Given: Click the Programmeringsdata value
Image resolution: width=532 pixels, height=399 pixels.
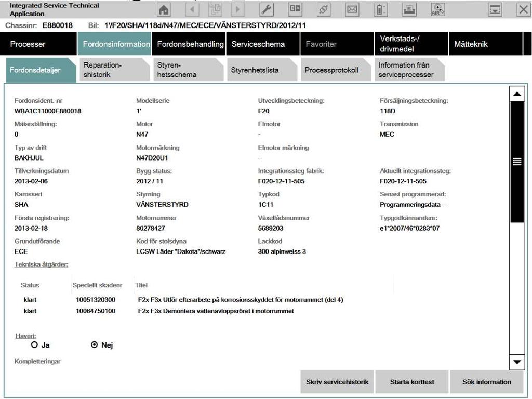Looking at the screenshot, I should pos(413,205).
